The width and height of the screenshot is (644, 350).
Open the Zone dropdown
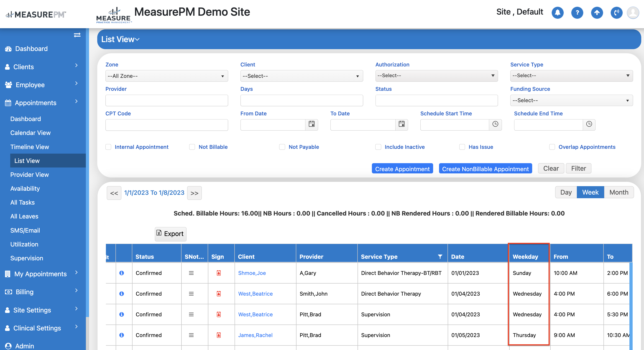click(x=166, y=76)
